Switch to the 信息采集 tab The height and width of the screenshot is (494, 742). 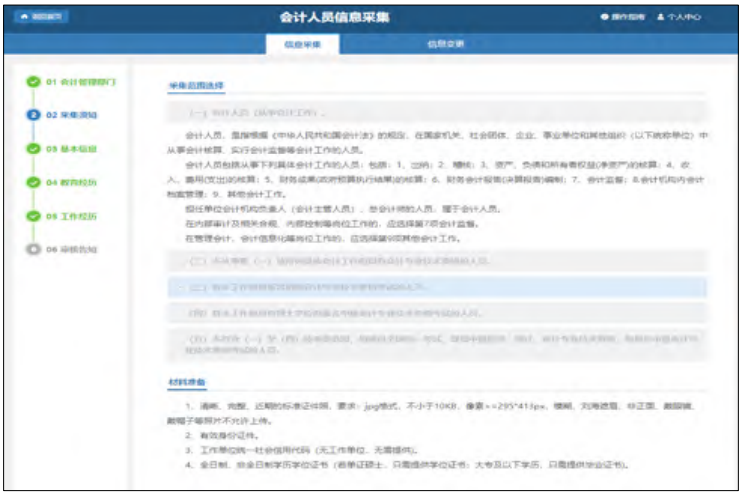[303, 44]
